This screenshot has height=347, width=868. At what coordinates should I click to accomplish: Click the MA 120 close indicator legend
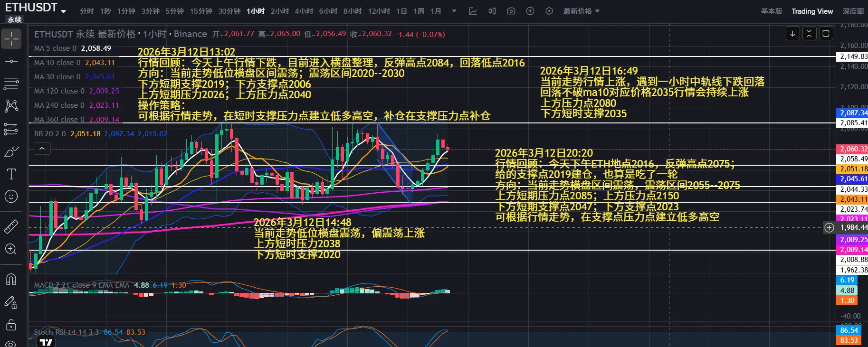76,91
